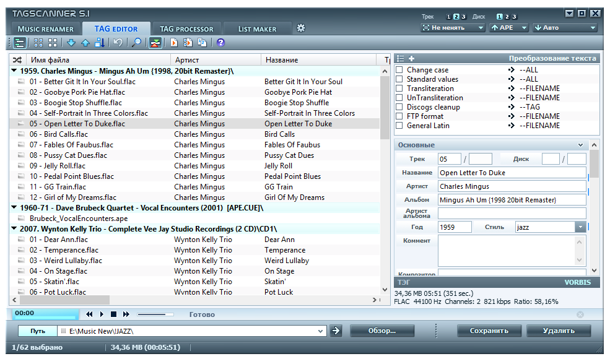The width and height of the screenshot is (610, 364).
Task: Enable the Change case checkbox
Action: (x=399, y=70)
